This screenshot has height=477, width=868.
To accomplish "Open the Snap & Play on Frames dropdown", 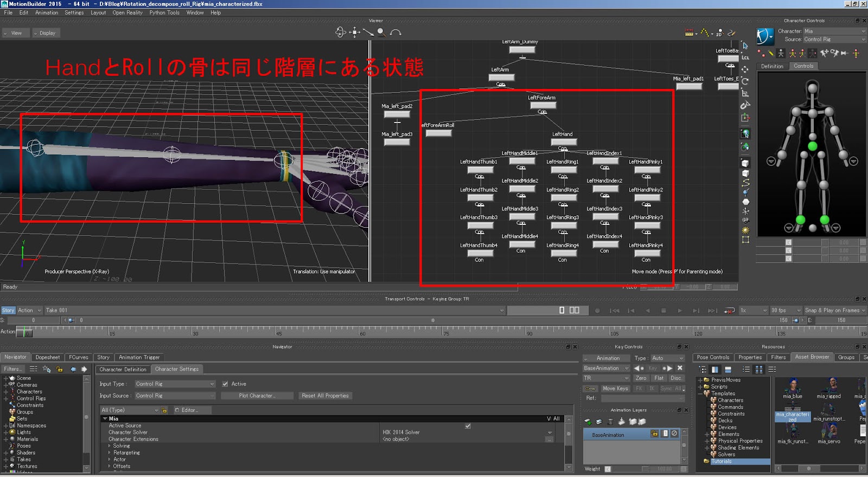I will 834,311.
